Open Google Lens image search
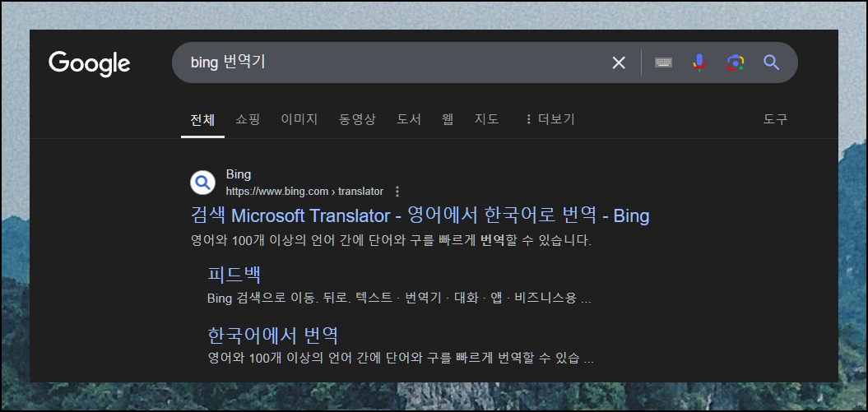This screenshot has width=868, height=412. [x=736, y=62]
